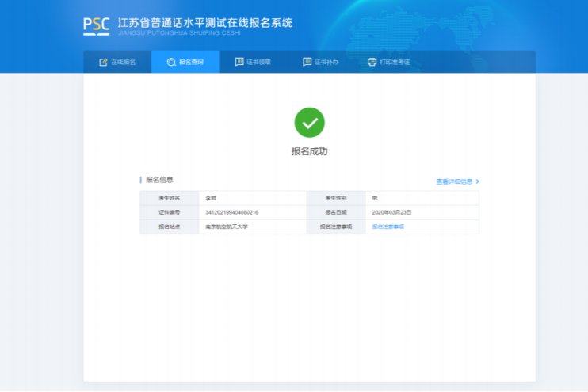The image size is (588, 392).
Task: Click the 报名成功 status text
Action: click(309, 151)
